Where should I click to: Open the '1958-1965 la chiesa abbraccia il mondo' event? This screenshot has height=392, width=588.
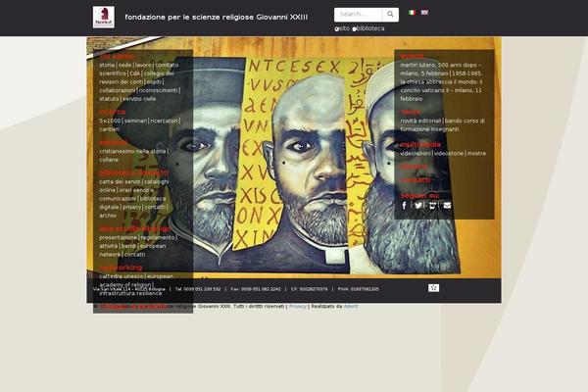tap(441, 86)
